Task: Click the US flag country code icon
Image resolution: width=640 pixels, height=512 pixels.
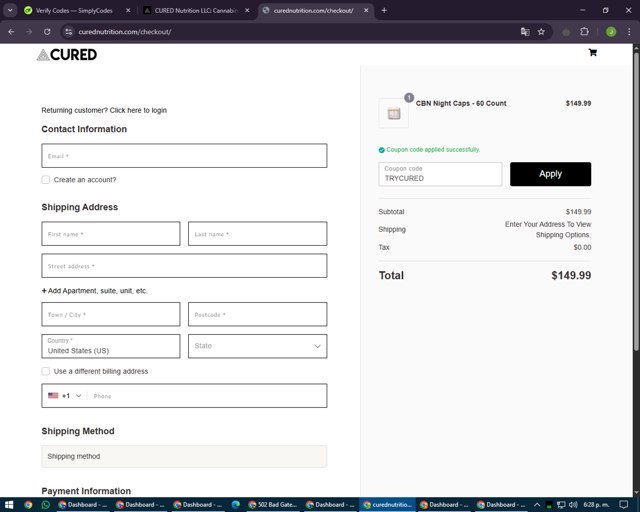Action: [x=53, y=395]
